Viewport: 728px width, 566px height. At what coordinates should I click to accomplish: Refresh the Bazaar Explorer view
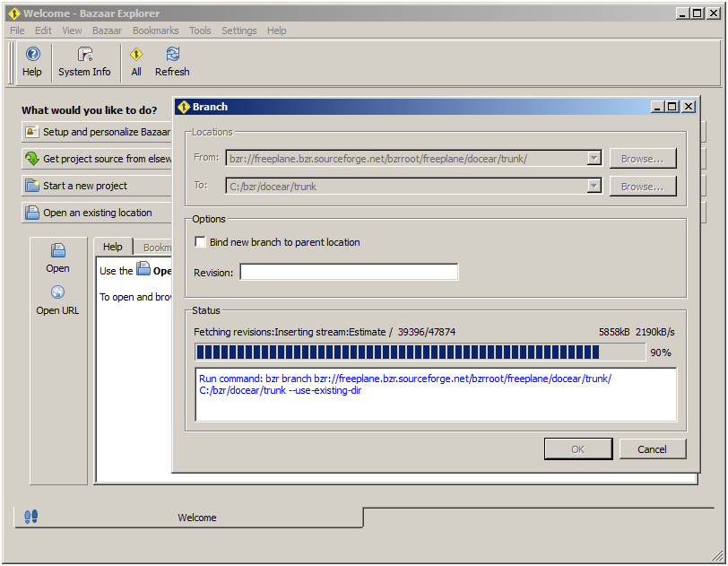point(172,62)
